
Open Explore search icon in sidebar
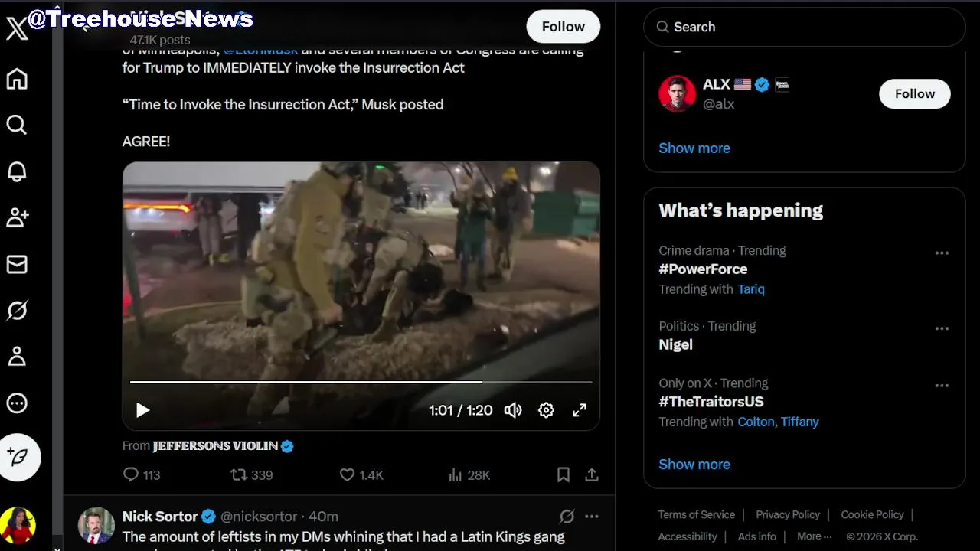pyautogui.click(x=17, y=125)
